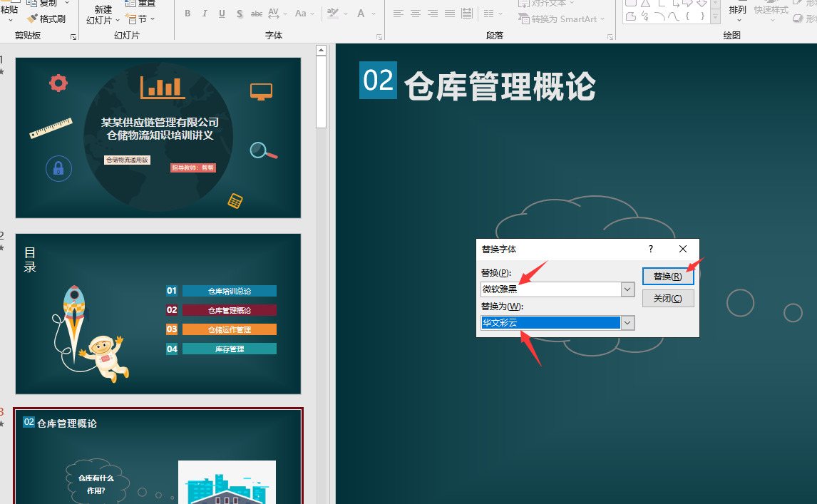Open character spacing dropdown arrow

(x=285, y=14)
